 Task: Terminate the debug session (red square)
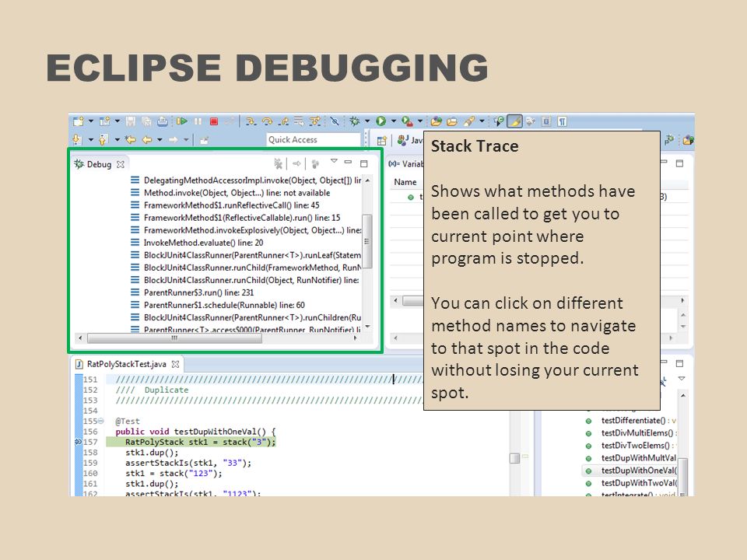click(214, 121)
